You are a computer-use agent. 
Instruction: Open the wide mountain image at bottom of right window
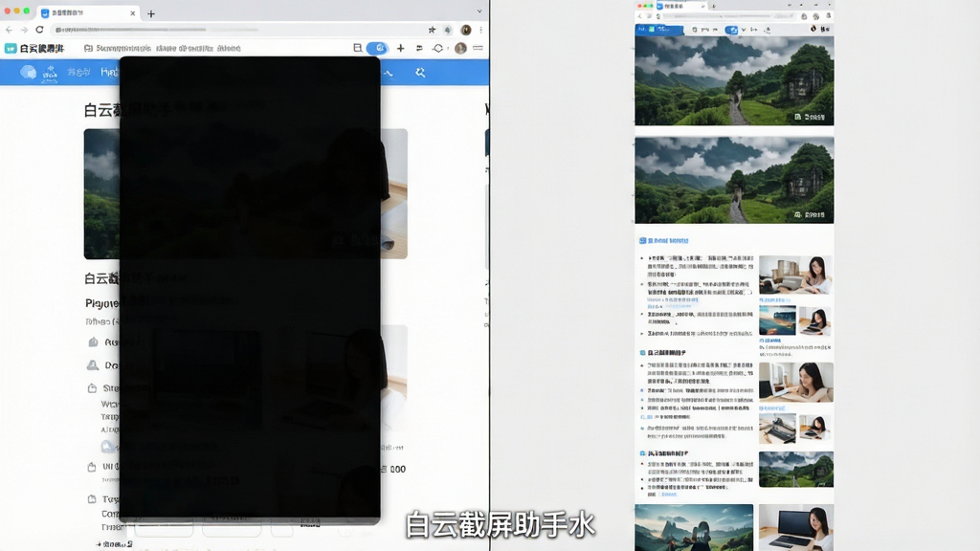coord(694,527)
